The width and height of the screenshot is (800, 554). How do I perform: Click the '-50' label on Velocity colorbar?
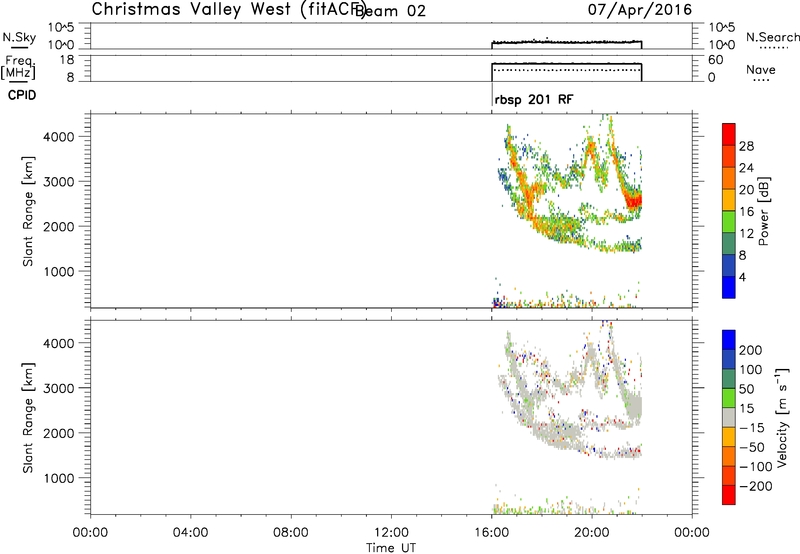coord(751,447)
